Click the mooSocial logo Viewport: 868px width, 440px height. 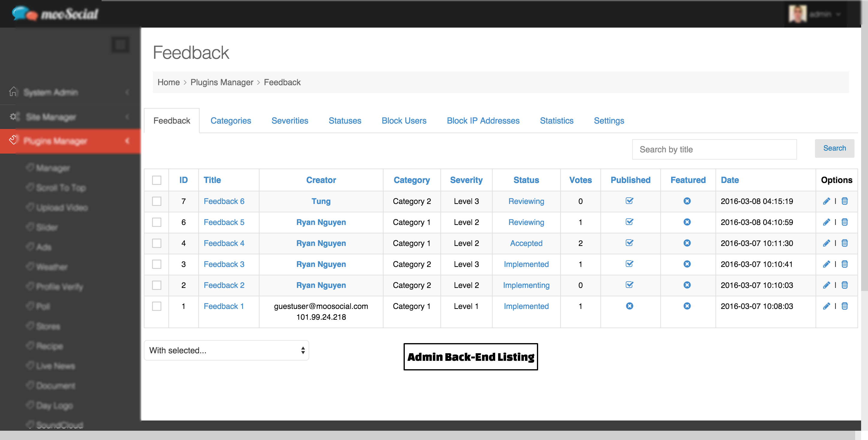click(x=55, y=13)
